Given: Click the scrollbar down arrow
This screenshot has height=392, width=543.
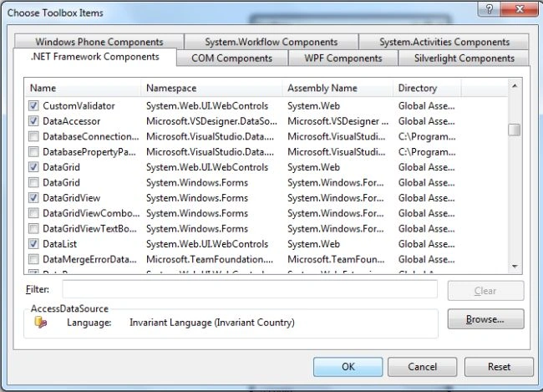Looking at the screenshot, I should (x=515, y=266).
